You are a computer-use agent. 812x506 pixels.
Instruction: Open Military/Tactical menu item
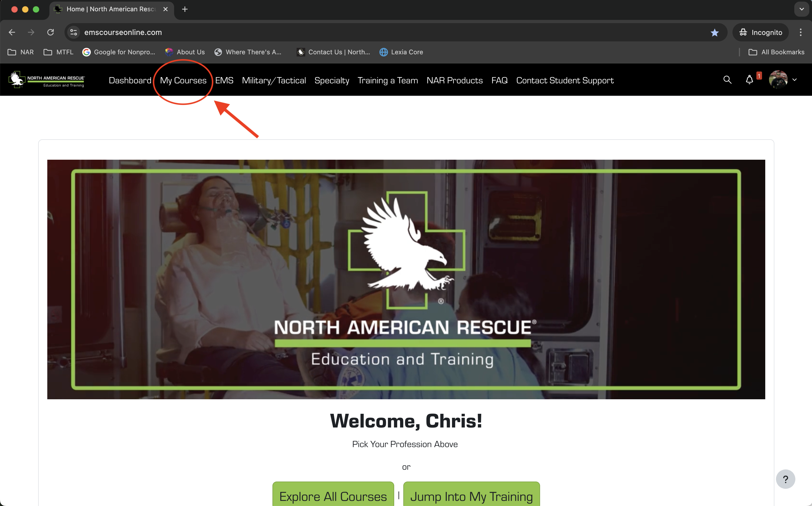274,80
